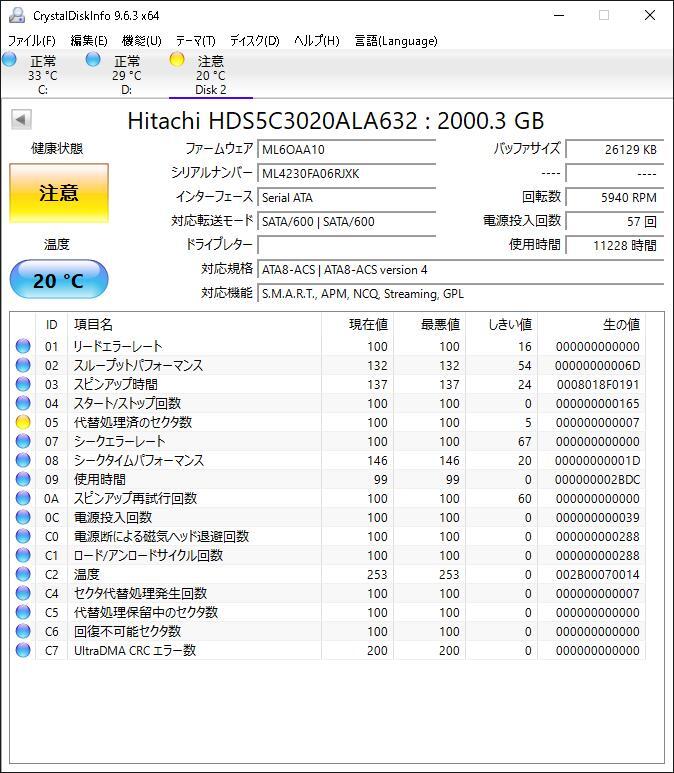Click the 生の値 column header
Image resolution: width=674 pixels, height=773 pixels.
pyautogui.click(x=592, y=324)
